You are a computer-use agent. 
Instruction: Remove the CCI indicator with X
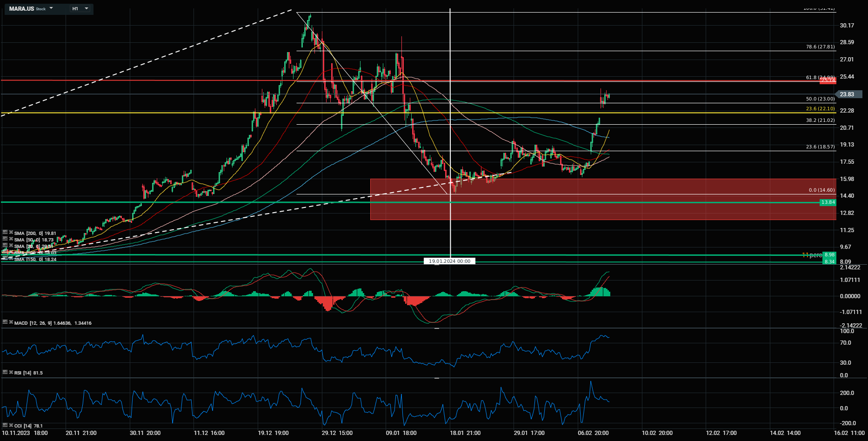tap(11, 425)
